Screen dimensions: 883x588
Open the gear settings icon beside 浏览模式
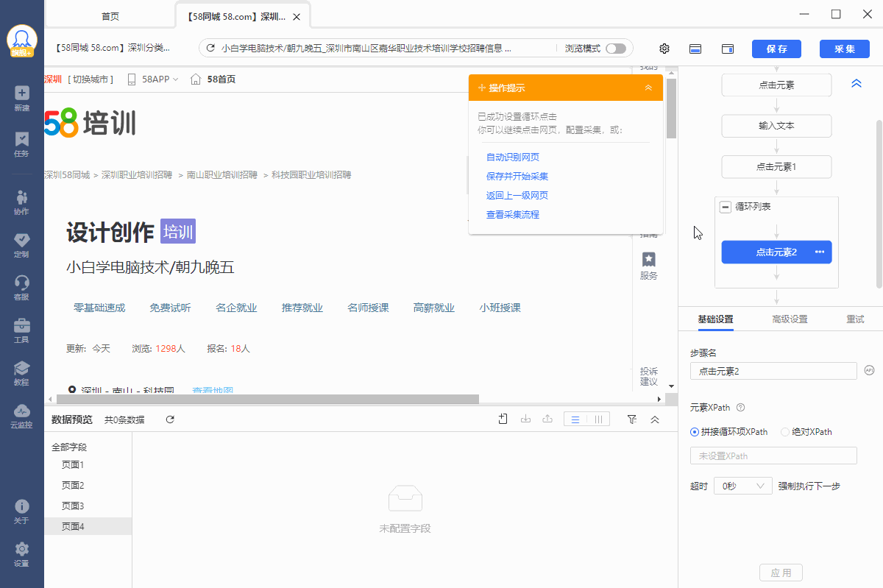pos(664,49)
